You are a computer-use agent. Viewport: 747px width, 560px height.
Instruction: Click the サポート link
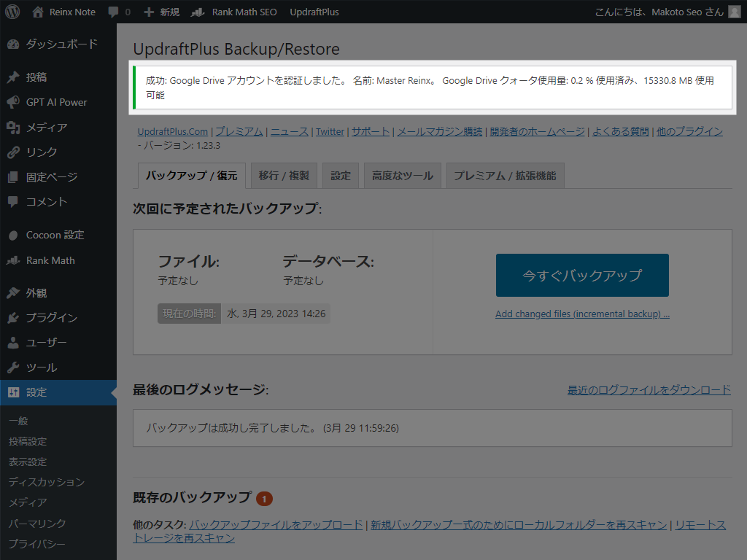(x=371, y=131)
